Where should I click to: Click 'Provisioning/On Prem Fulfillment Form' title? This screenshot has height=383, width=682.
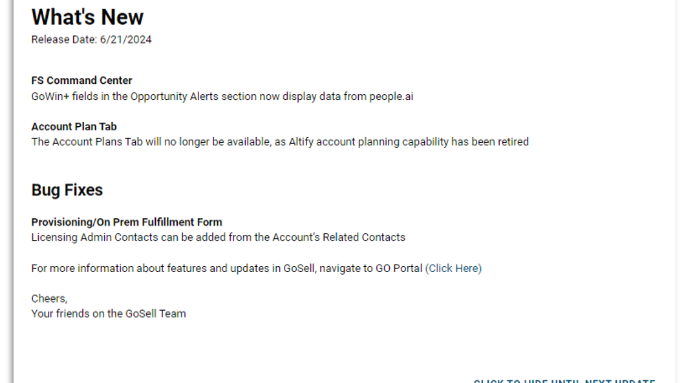click(127, 222)
